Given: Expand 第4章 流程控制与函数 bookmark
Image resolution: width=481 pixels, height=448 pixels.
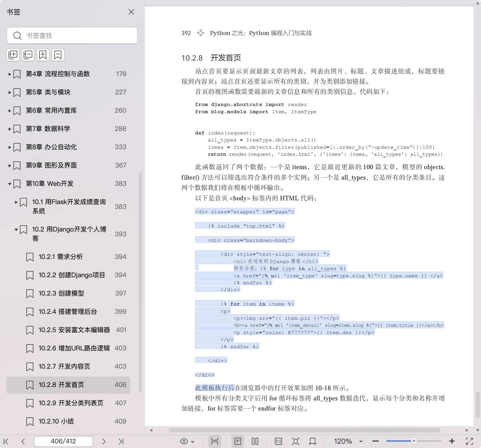Looking at the screenshot, I should click(10, 74).
